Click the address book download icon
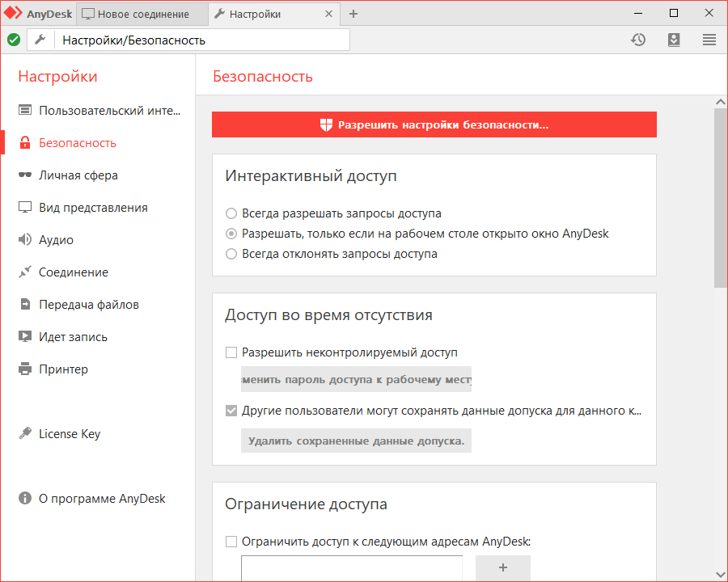Screen dimensions: 728x582 [x=674, y=40]
